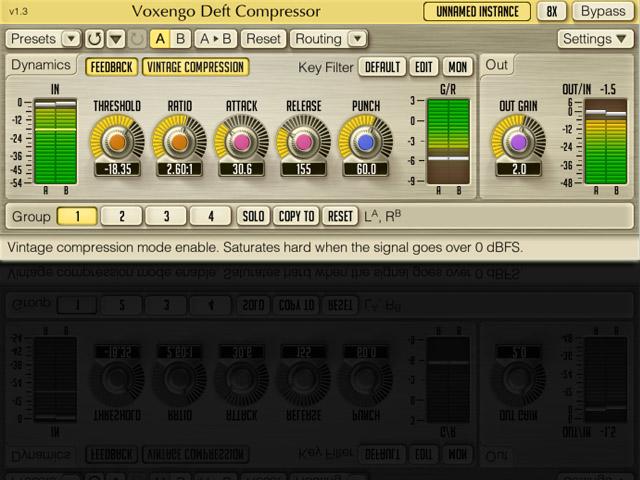
Task: Click the Dynamics tab
Action: click(41, 65)
